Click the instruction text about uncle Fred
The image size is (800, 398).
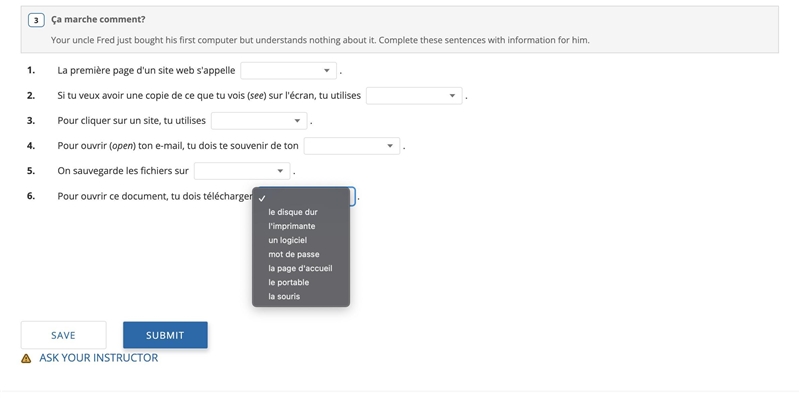pos(320,40)
